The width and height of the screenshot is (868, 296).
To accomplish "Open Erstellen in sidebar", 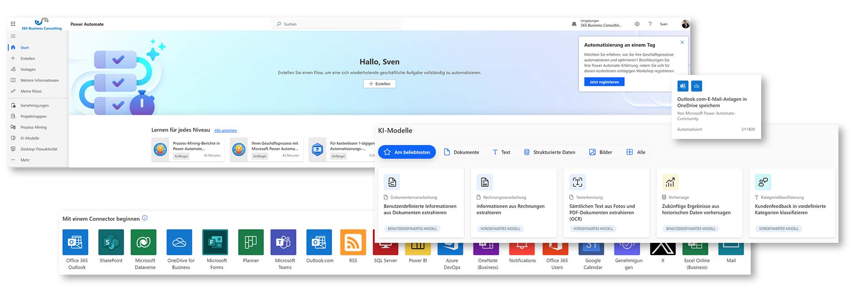I will (x=38, y=58).
